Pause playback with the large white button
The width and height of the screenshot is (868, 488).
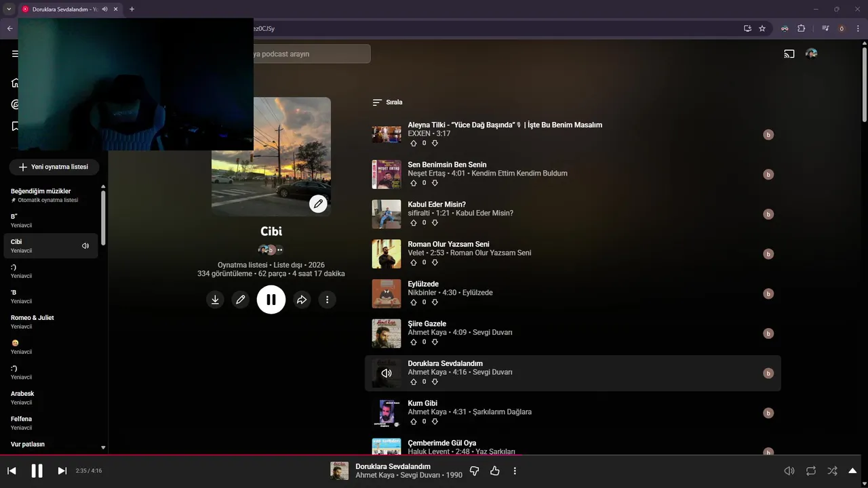[271, 300]
